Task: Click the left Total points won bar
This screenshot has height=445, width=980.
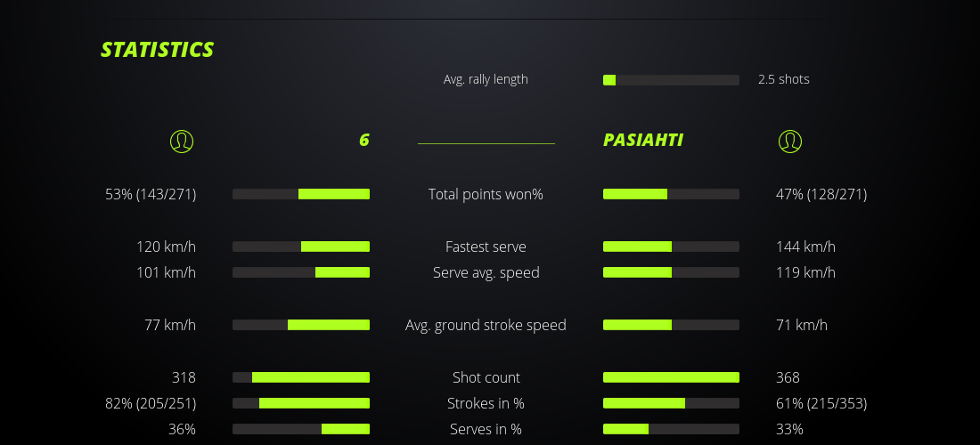Action: click(x=301, y=194)
